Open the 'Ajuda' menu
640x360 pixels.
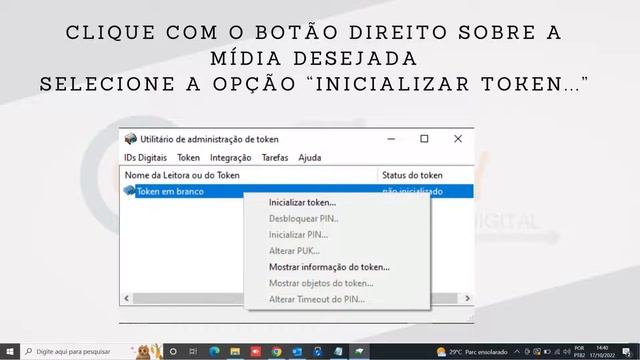[309, 158]
